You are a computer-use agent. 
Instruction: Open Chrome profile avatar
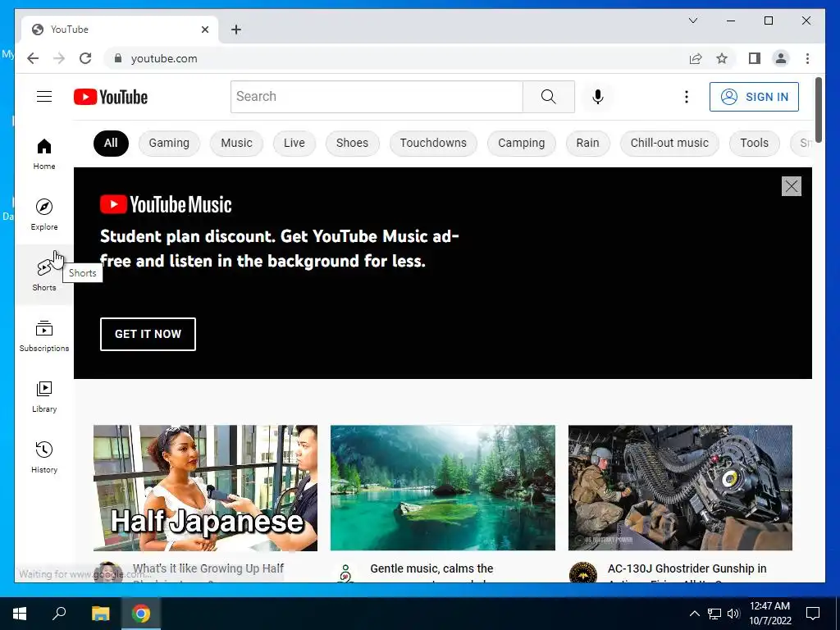click(x=781, y=58)
